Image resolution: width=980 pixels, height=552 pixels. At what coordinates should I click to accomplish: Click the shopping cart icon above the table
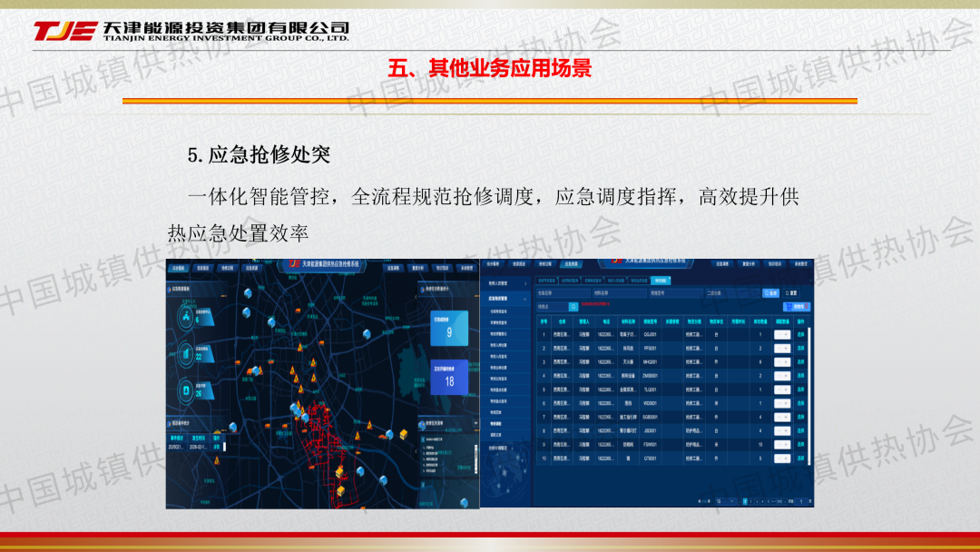pos(797,307)
